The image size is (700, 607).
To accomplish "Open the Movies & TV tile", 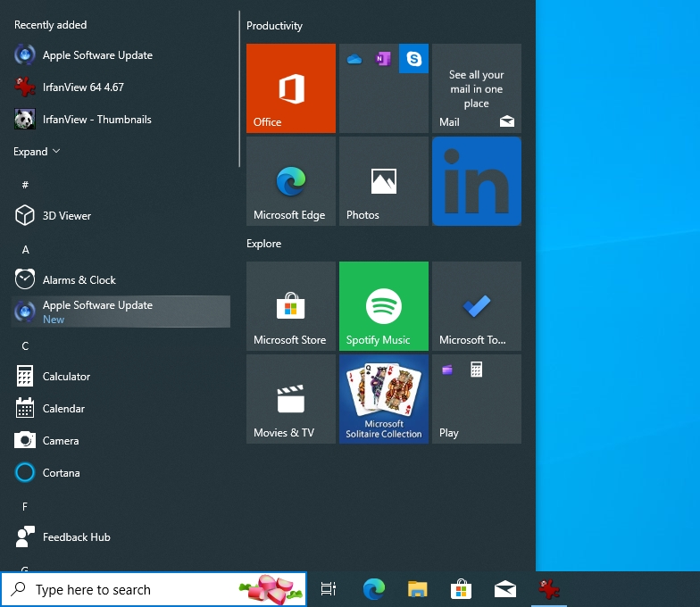I will click(291, 398).
